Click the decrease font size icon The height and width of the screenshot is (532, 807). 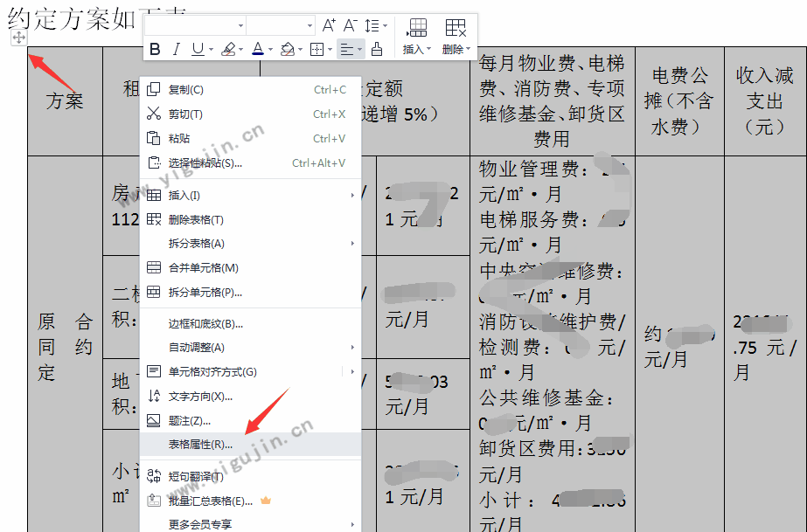pos(350,25)
